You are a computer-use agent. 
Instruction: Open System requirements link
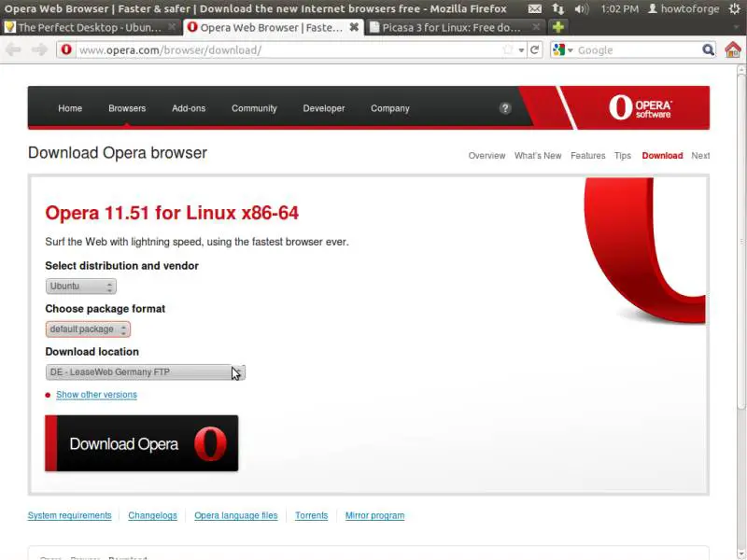pos(69,515)
